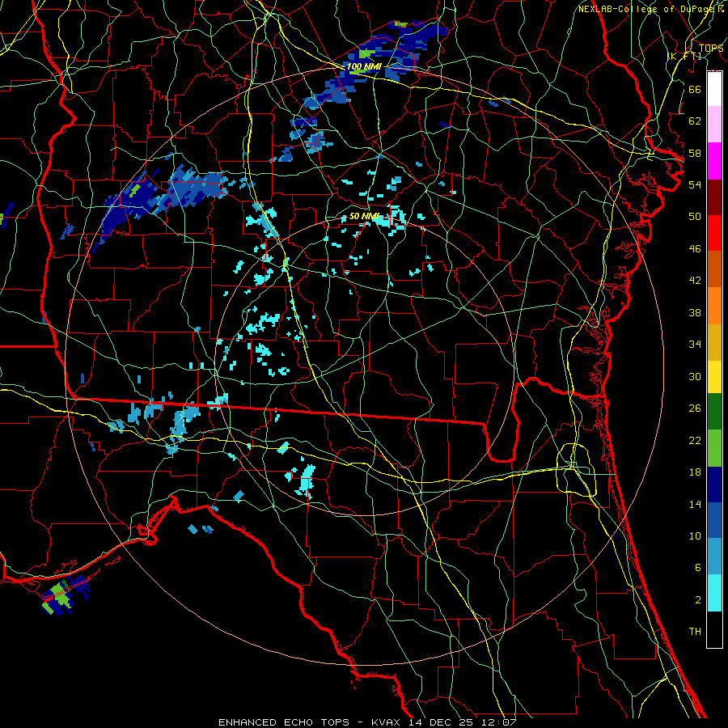Click the 6 legend scale label
Viewport: 728px width, 728px height.
click(x=697, y=568)
